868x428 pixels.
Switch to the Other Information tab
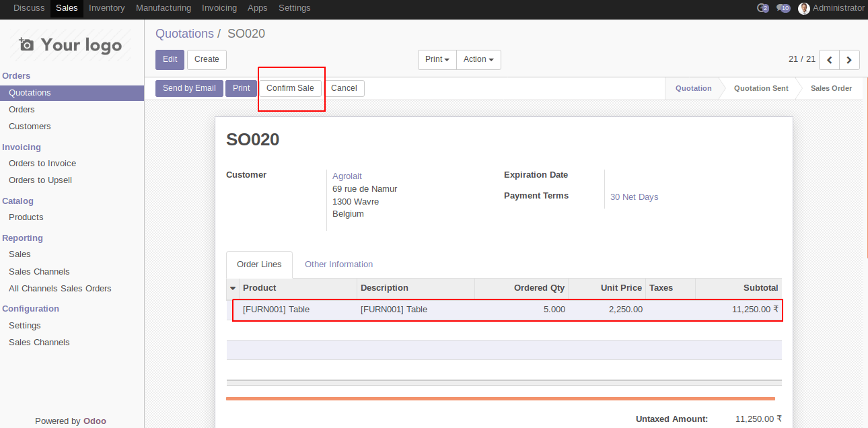[338, 264]
